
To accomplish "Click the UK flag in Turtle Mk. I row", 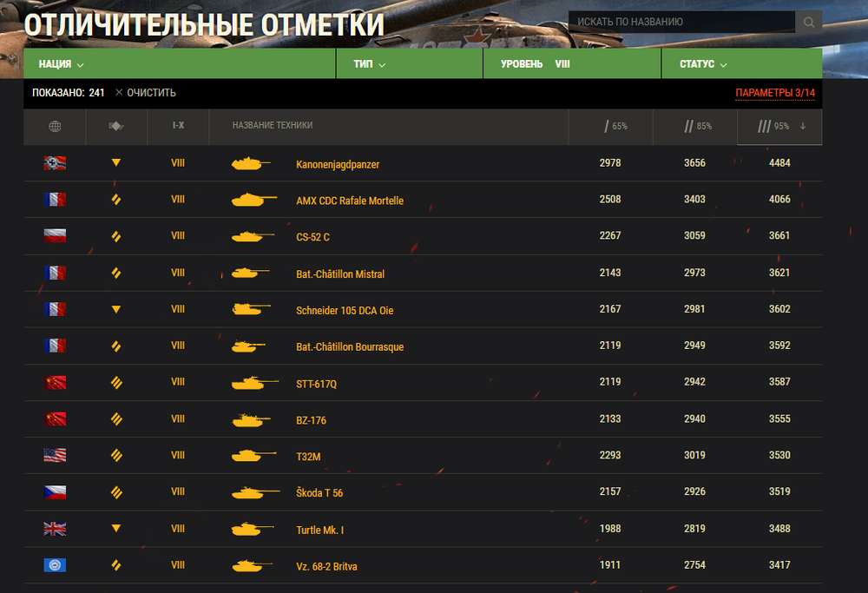I will coord(55,529).
